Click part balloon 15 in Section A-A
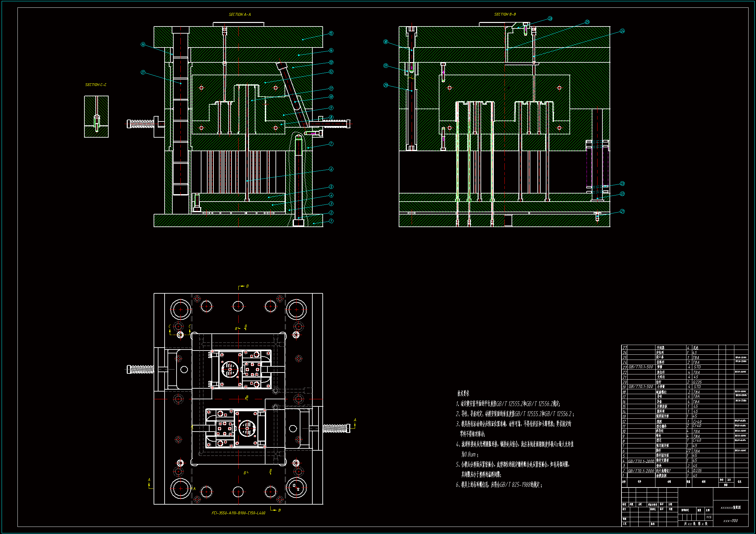The image size is (756, 534). click(x=331, y=33)
